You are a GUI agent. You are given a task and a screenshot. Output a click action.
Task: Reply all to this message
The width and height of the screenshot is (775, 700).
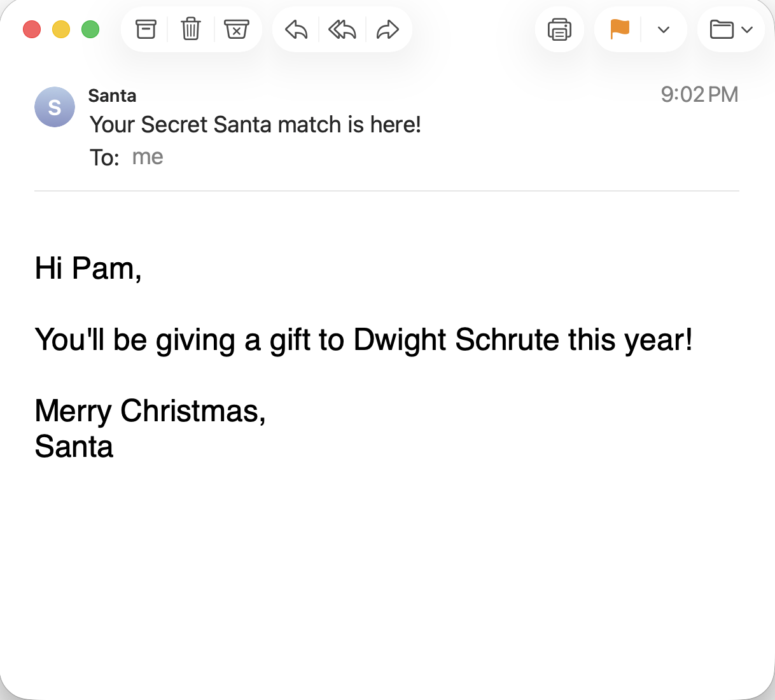tap(342, 29)
